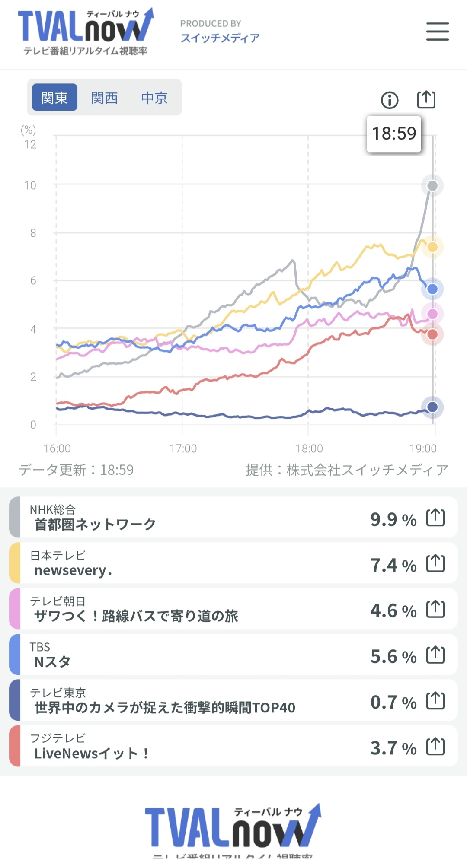This screenshot has width=467, height=868.
Task: Click the NHK総合 gray color swatch
Action: (x=15, y=517)
